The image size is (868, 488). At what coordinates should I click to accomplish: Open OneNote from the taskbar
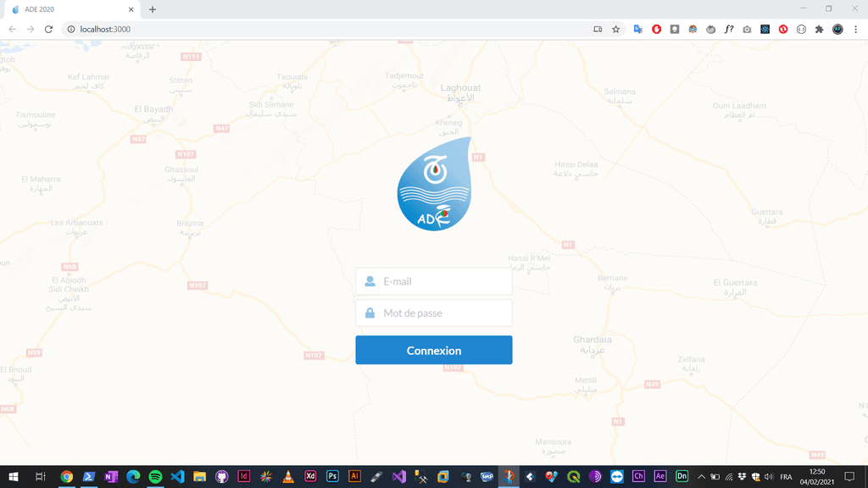(x=111, y=476)
